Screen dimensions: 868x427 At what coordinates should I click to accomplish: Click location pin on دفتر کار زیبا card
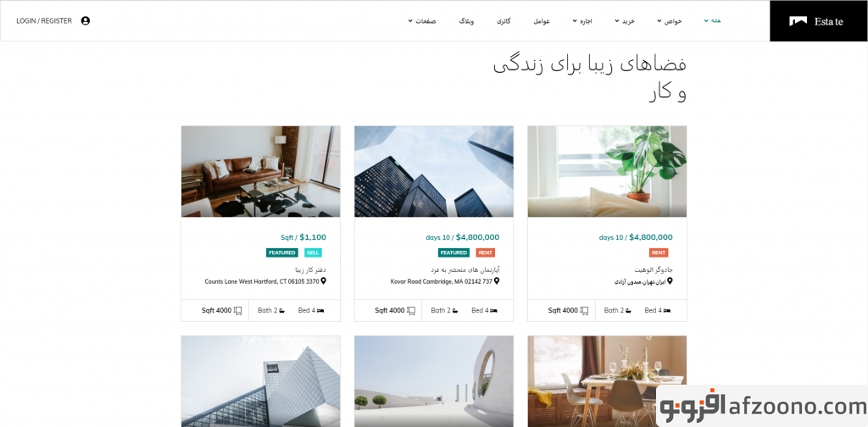[323, 281]
